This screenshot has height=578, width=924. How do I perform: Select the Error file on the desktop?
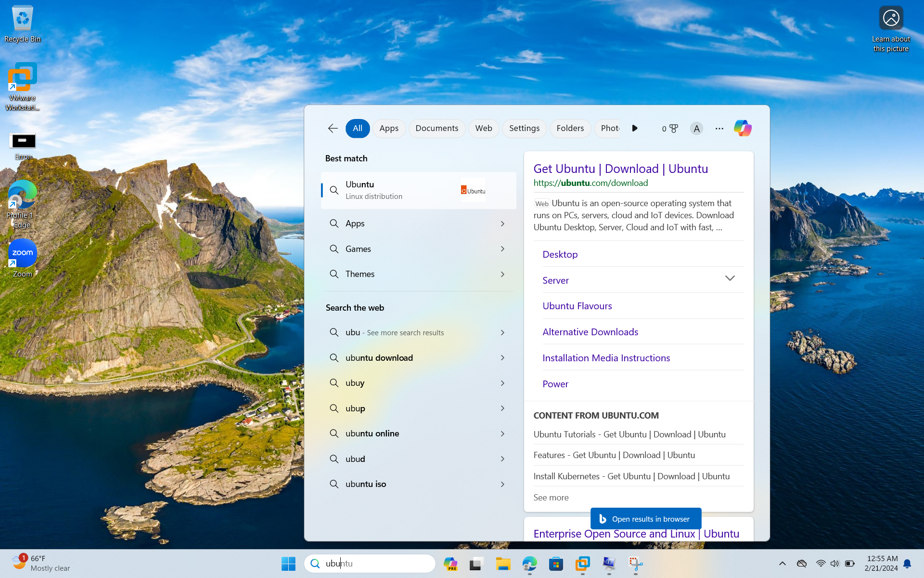[23, 146]
